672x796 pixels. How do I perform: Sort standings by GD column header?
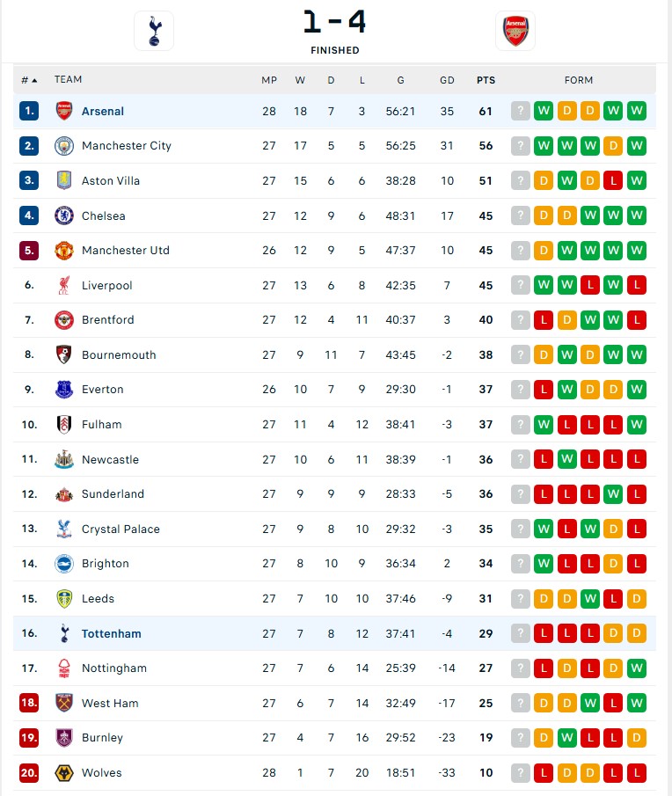[x=447, y=80]
